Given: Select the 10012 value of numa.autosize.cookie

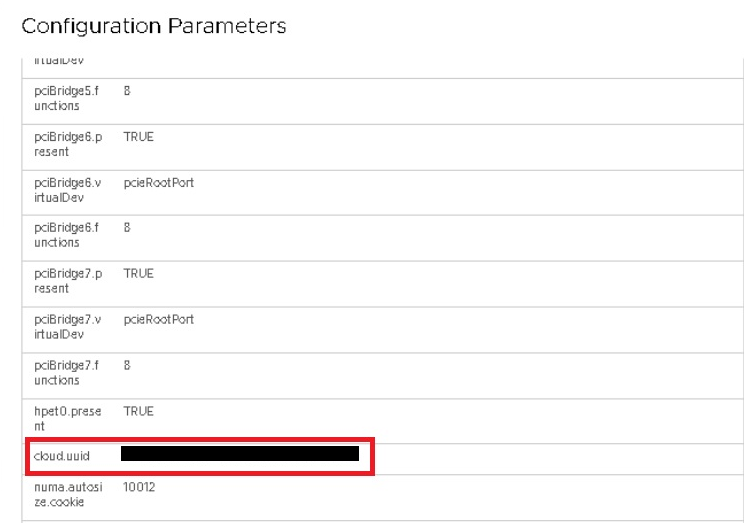Looking at the screenshot, I should click(139, 487).
